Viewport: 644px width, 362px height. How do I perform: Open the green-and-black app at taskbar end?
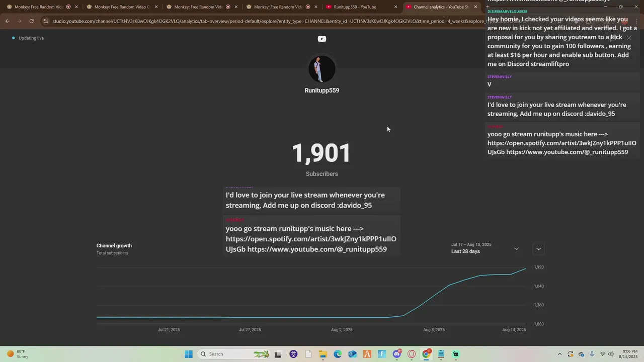[456, 354]
